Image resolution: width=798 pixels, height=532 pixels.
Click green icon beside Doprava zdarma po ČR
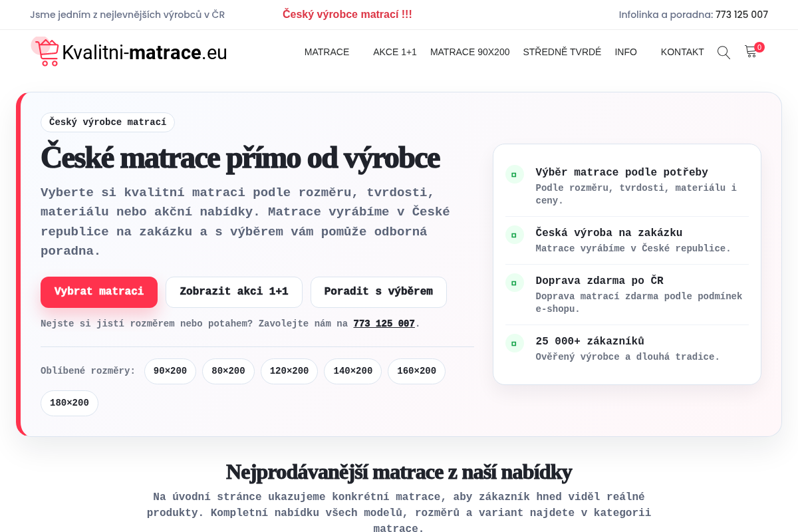pyautogui.click(x=515, y=283)
